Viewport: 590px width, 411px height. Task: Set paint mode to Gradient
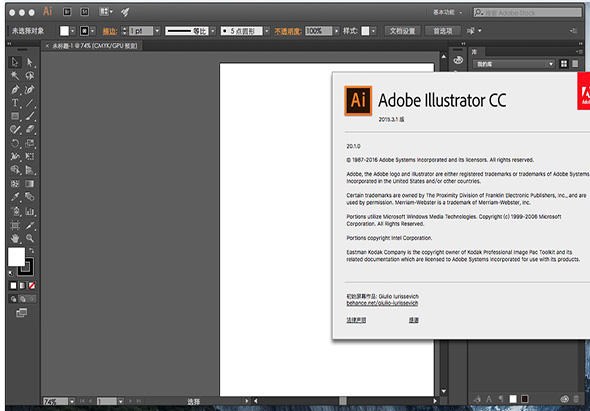23,286
